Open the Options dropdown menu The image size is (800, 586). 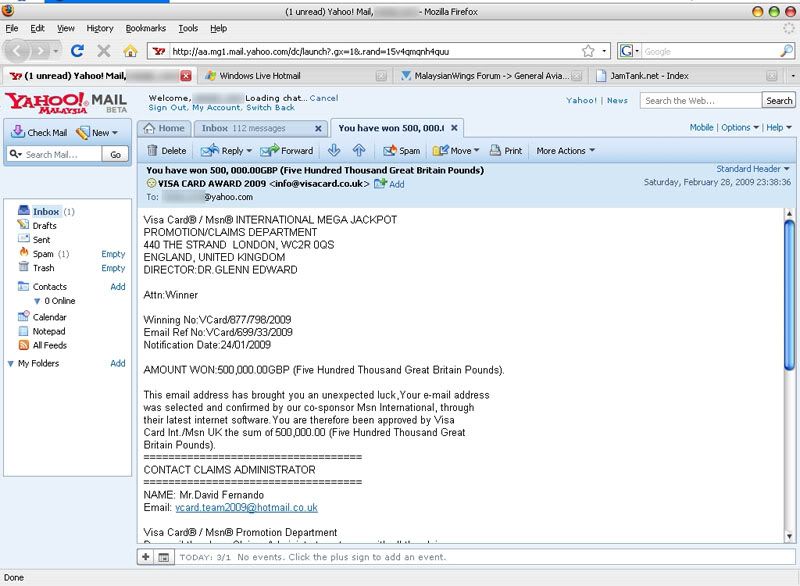[x=740, y=128]
